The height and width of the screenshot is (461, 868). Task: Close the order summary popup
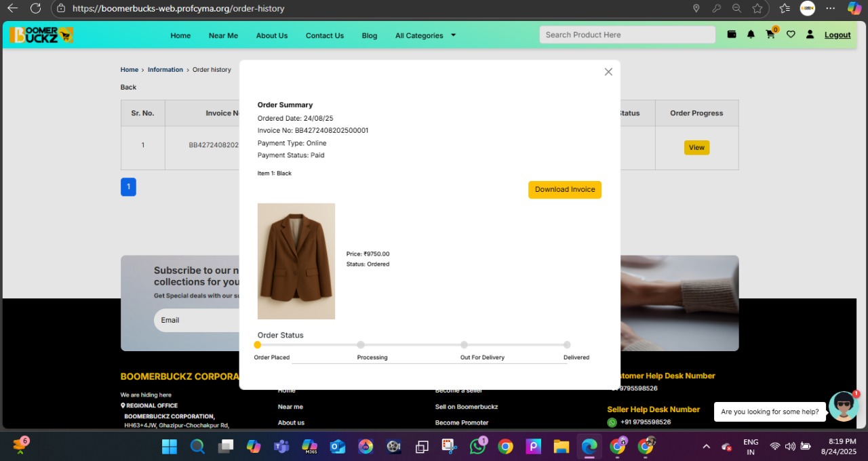(x=608, y=72)
